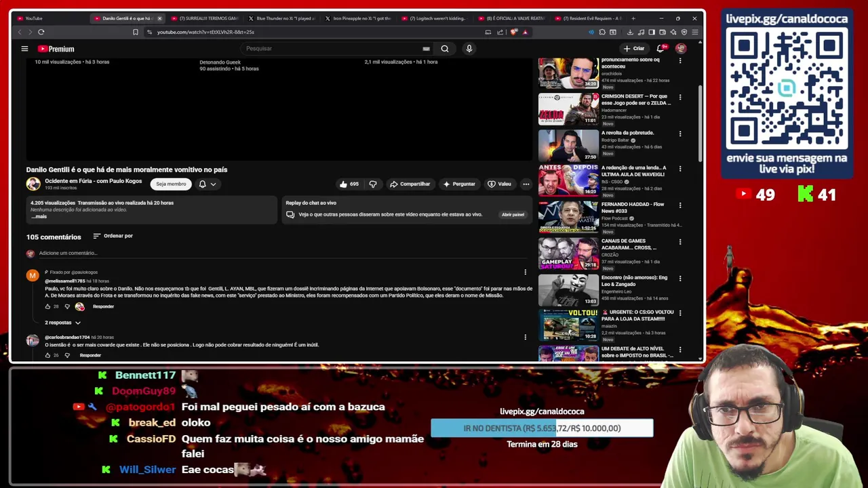Image resolution: width=868 pixels, height=488 pixels.
Task: Open CRIMSON DESERT video thumbnail
Action: (568, 108)
